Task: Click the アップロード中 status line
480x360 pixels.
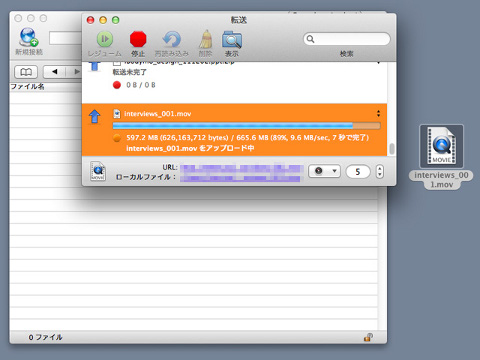Action: [x=190, y=148]
